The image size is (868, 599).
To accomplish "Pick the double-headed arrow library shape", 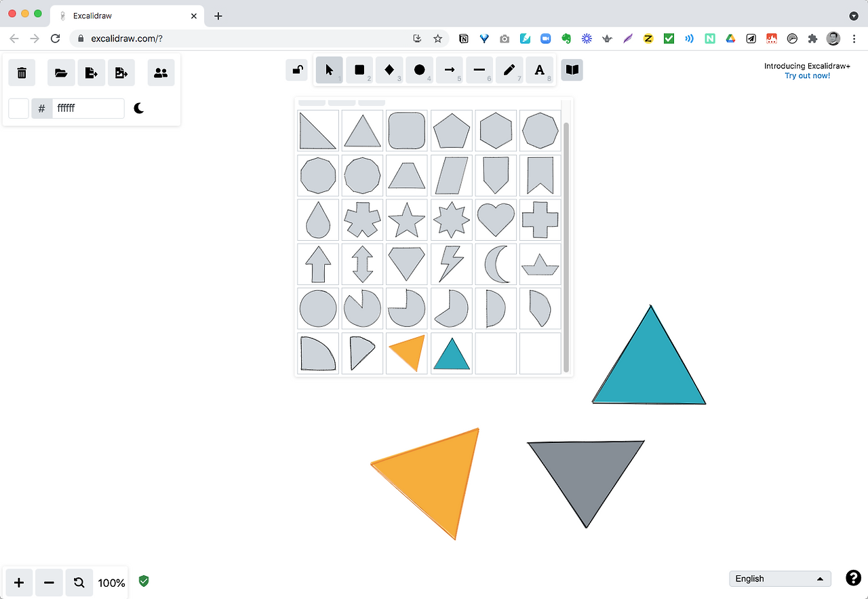I will (363, 264).
